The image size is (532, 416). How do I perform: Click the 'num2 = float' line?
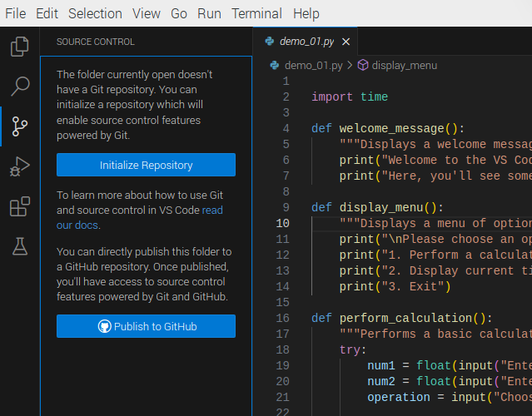450,381
